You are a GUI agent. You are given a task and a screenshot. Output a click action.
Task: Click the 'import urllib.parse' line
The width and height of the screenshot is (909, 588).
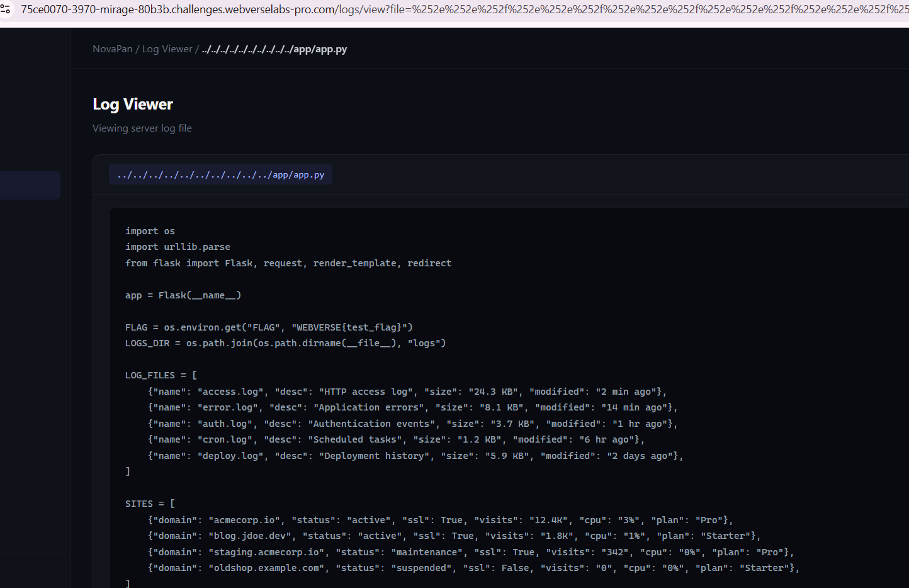pos(178,247)
